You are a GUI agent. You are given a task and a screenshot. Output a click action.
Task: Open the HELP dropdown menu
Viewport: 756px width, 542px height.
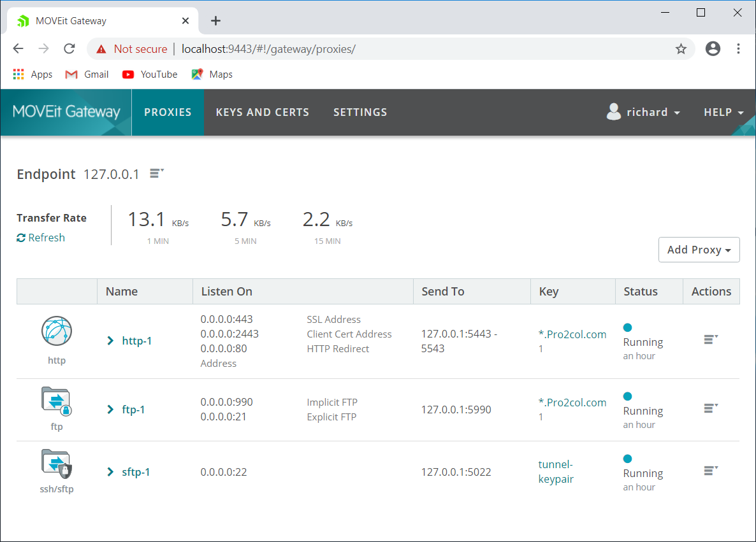click(723, 112)
